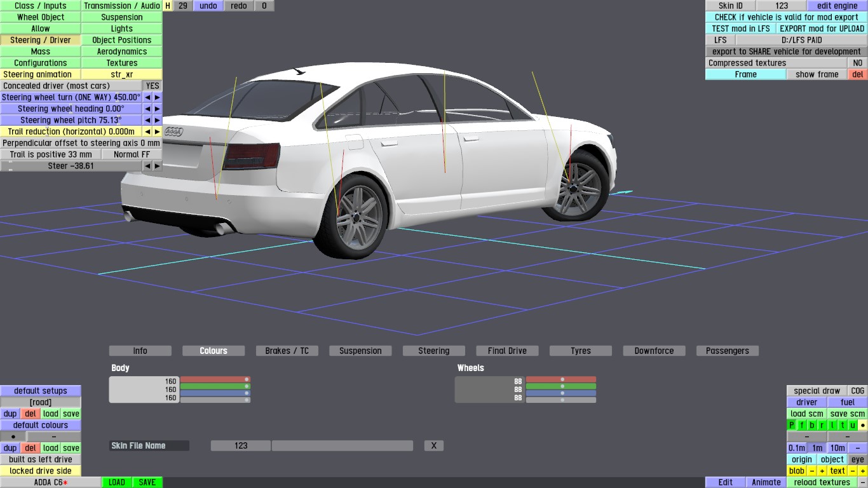Viewport: 868px width, 488px height.
Task: Decrease trail reduction with left arrow
Action: click(x=147, y=132)
